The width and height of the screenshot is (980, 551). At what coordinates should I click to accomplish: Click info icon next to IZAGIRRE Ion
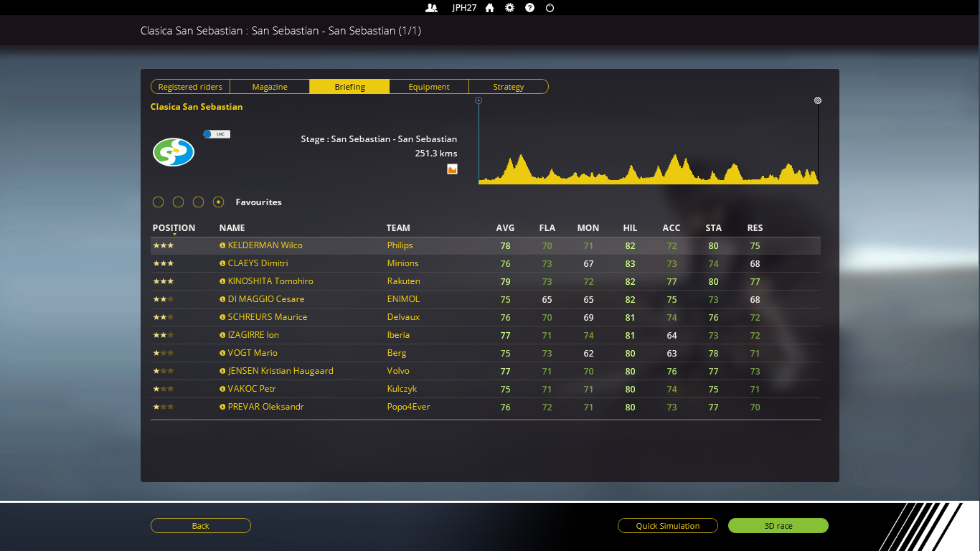[222, 335]
